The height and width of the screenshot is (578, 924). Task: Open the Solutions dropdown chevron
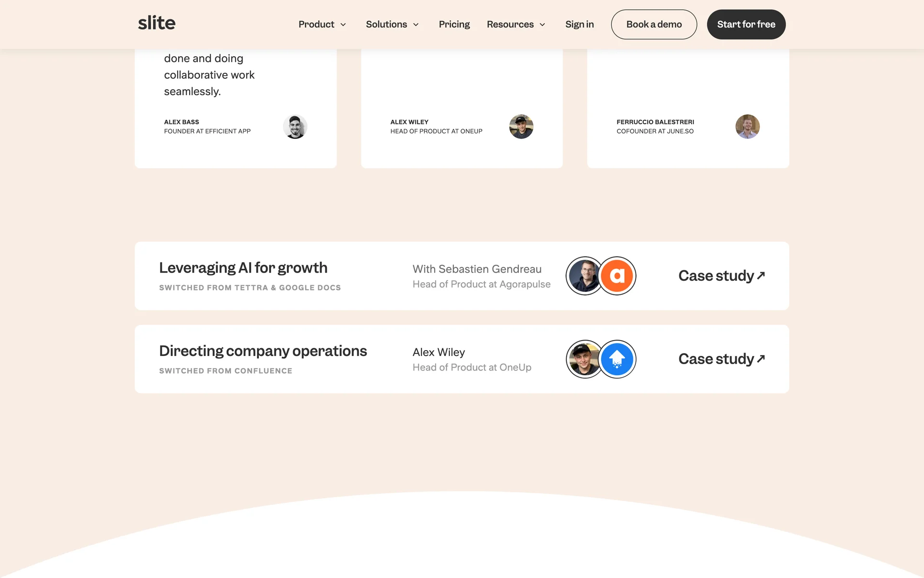coord(416,25)
